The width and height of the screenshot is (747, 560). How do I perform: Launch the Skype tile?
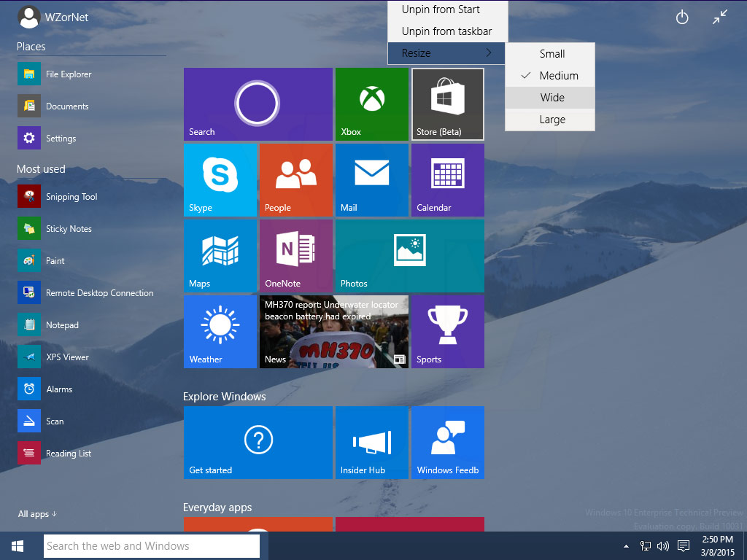pyautogui.click(x=220, y=180)
